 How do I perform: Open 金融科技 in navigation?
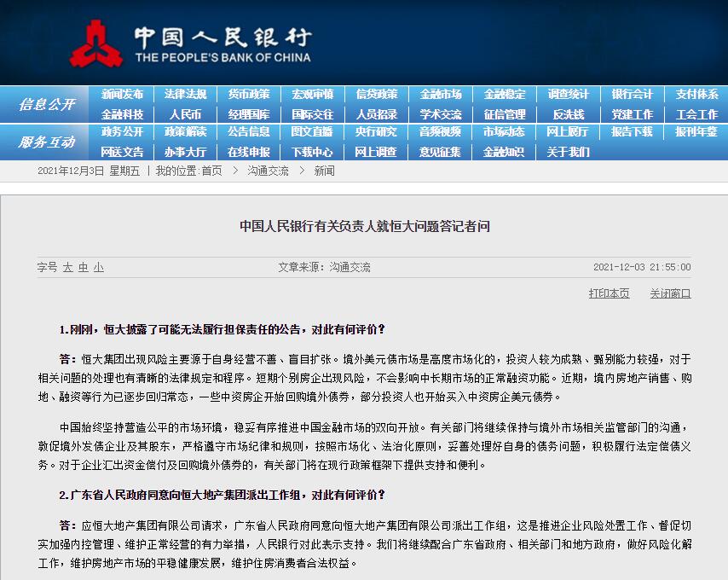tap(122, 114)
